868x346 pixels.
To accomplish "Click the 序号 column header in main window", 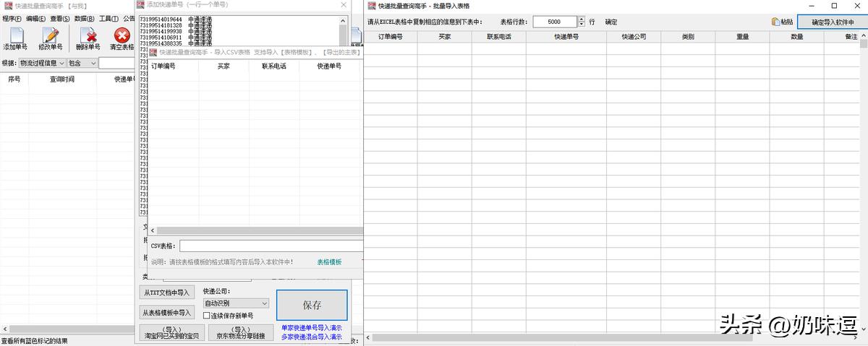I will (14, 79).
